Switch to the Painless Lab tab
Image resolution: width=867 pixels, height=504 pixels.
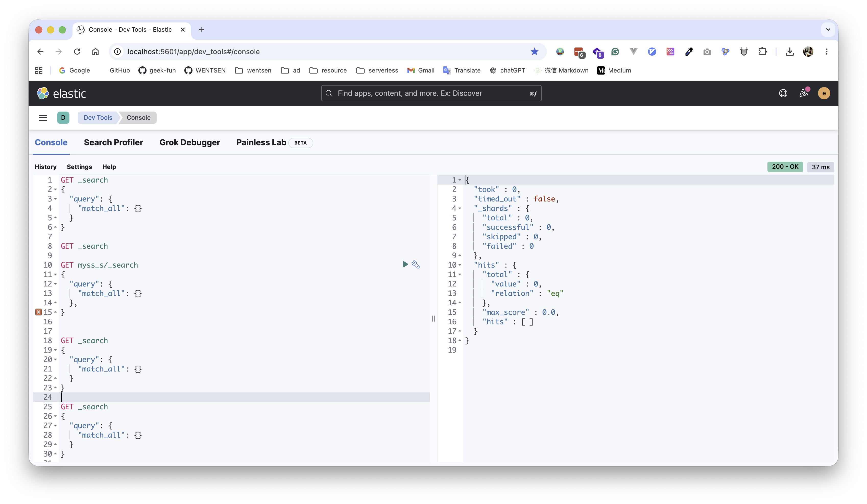261,142
